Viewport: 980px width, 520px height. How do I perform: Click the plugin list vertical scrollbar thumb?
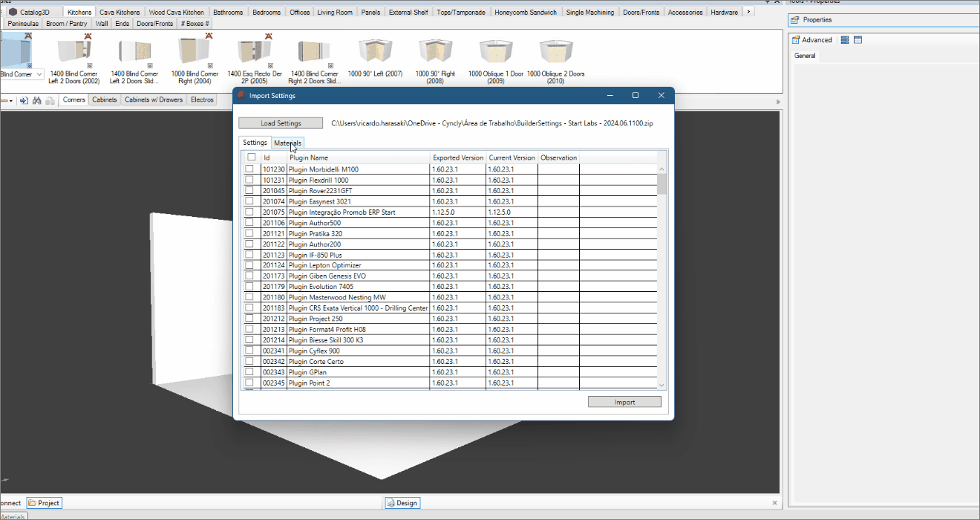662,183
